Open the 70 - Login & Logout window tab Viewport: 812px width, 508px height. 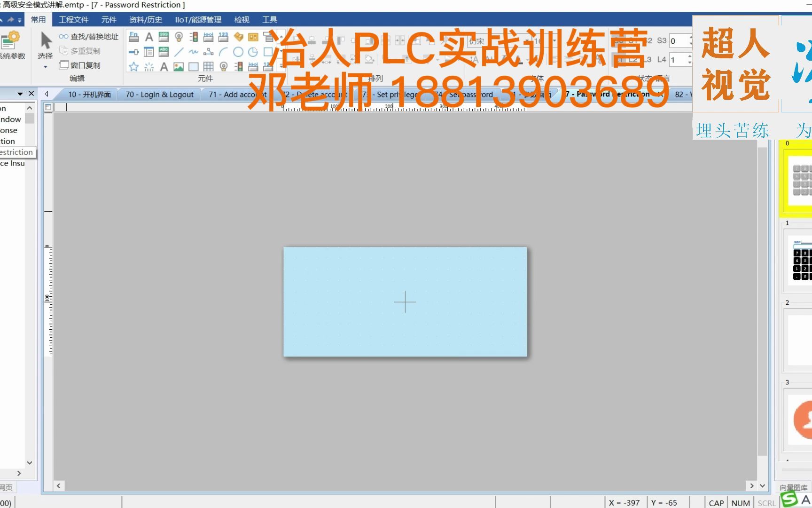[159, 94]
